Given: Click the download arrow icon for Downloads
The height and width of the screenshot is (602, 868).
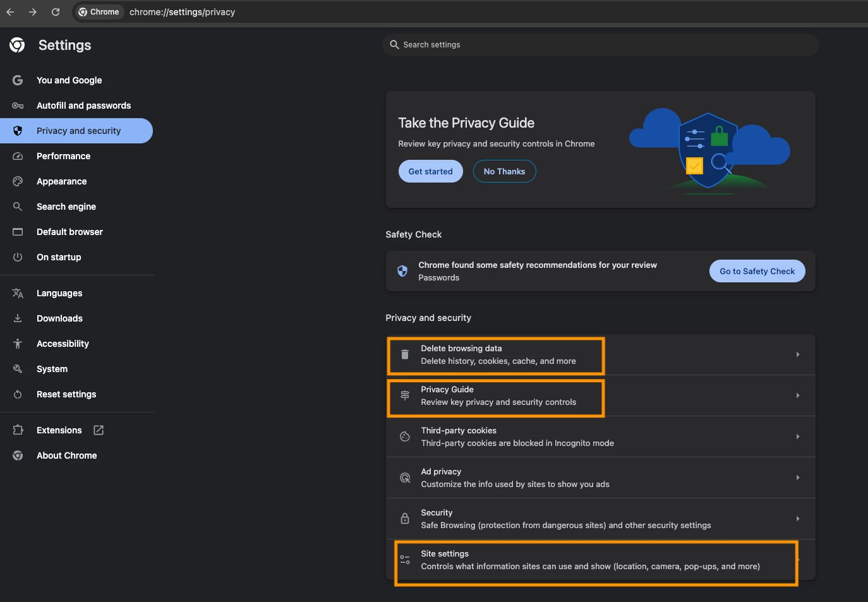Looking at the screenshot, I should click(x=18, y=318).
